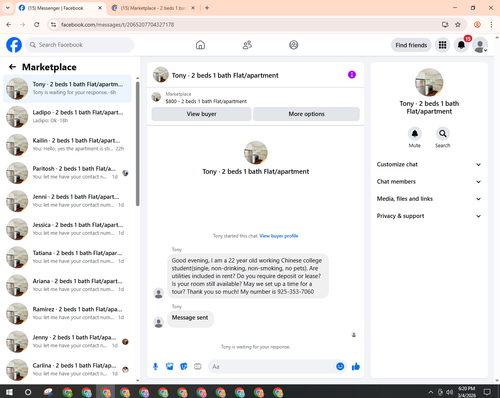Go back with browser back arrow
The image size is (500, 398).
click(x=9, y=25)
